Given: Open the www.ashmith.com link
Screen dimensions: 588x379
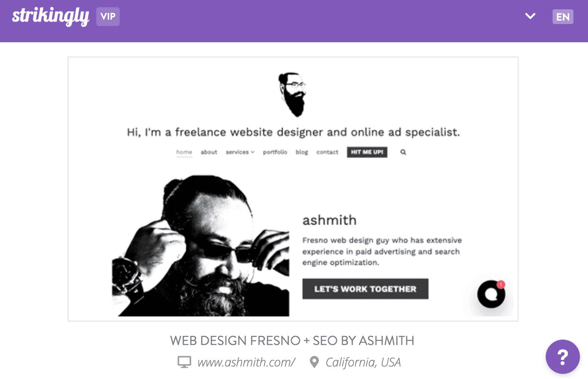Looking at the screenshot, I should pos(246,361).
